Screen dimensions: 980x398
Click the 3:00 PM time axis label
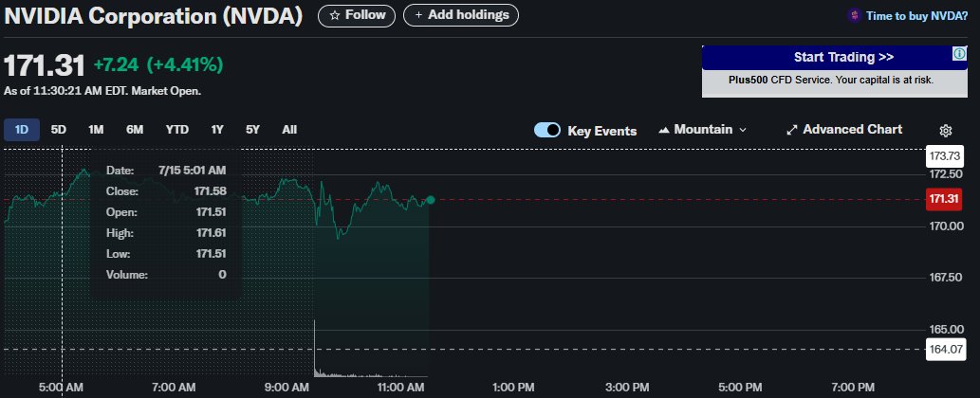coord(626,388)
